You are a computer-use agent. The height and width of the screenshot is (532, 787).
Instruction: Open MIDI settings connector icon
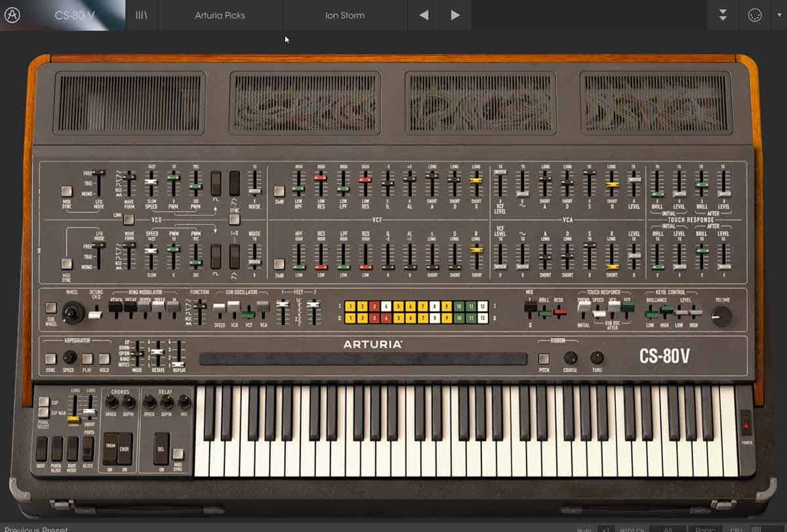[x=754, y=15]
